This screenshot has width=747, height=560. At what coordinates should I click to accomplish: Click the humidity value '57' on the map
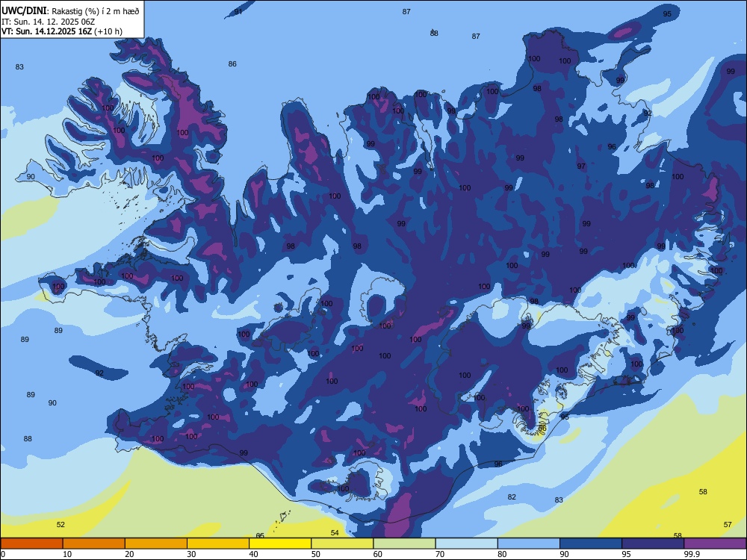point(728,525)
